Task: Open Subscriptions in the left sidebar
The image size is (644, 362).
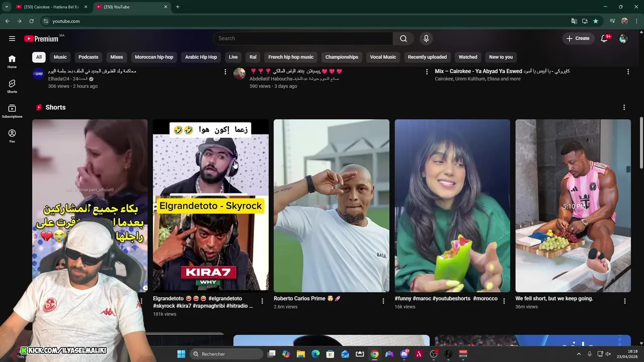Action: pos(12,111)
